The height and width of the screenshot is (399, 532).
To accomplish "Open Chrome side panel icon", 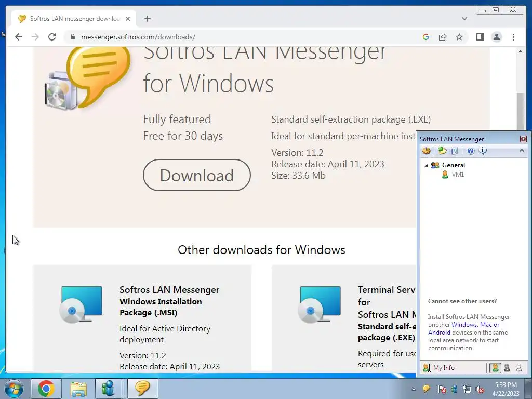I will pos(480,37).
